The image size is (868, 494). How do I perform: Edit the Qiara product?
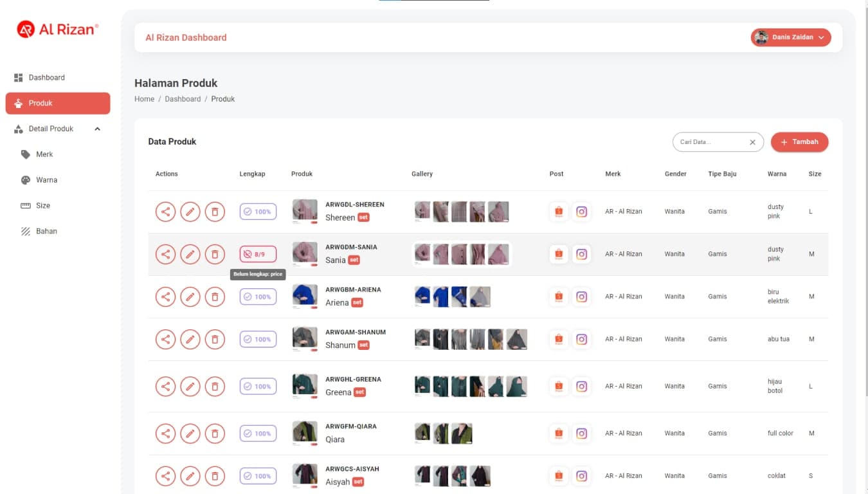190,434
